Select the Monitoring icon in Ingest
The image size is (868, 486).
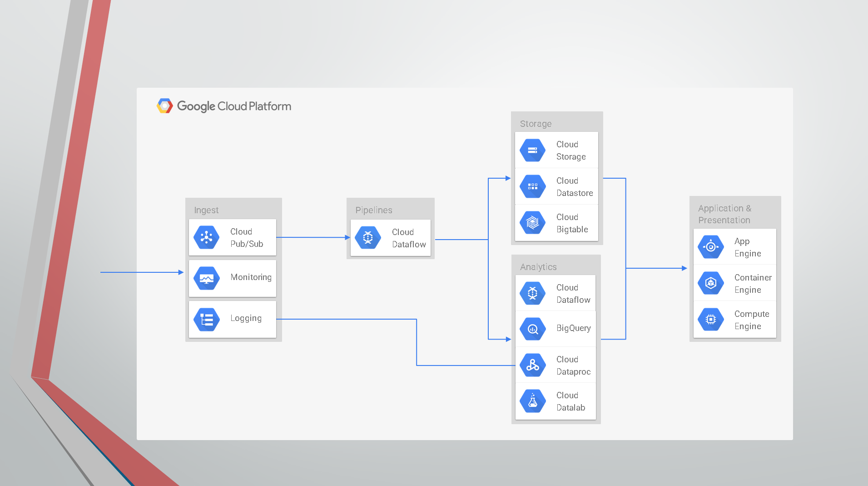click(207, 278)
